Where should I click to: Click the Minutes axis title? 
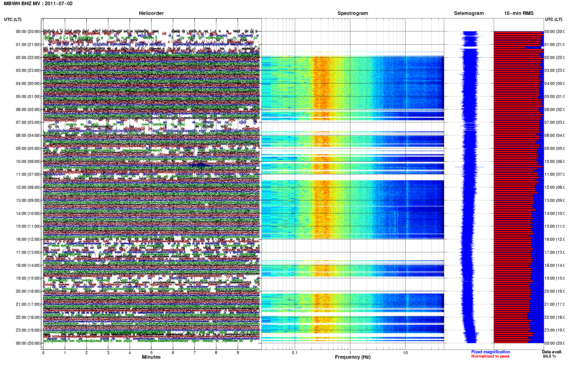[x=151, y=357]
